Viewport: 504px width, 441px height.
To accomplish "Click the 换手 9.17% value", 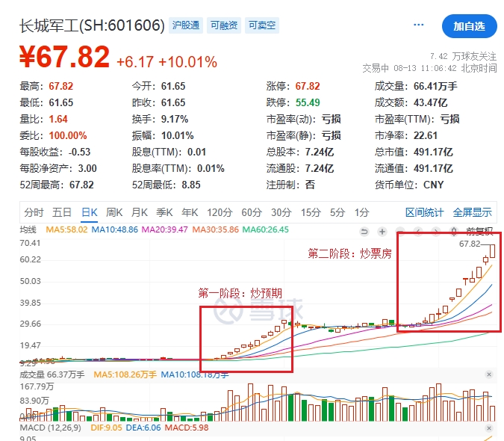I will [x=175, y=119].
